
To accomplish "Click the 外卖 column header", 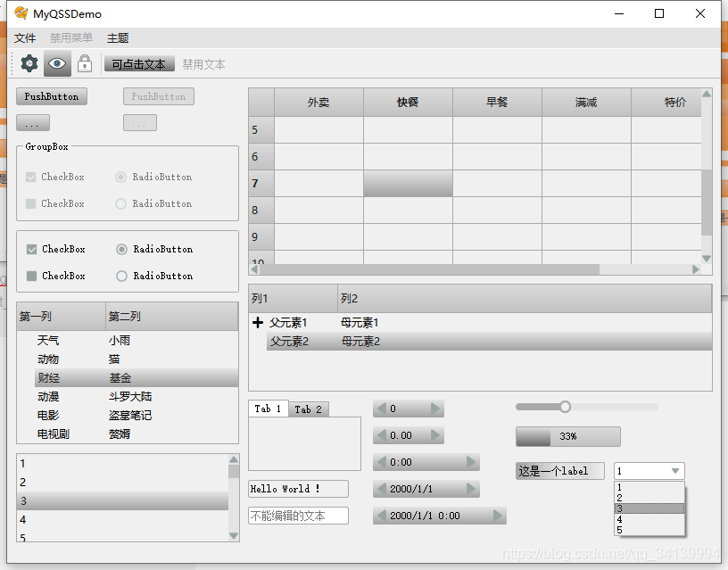I will click(318, 102).
